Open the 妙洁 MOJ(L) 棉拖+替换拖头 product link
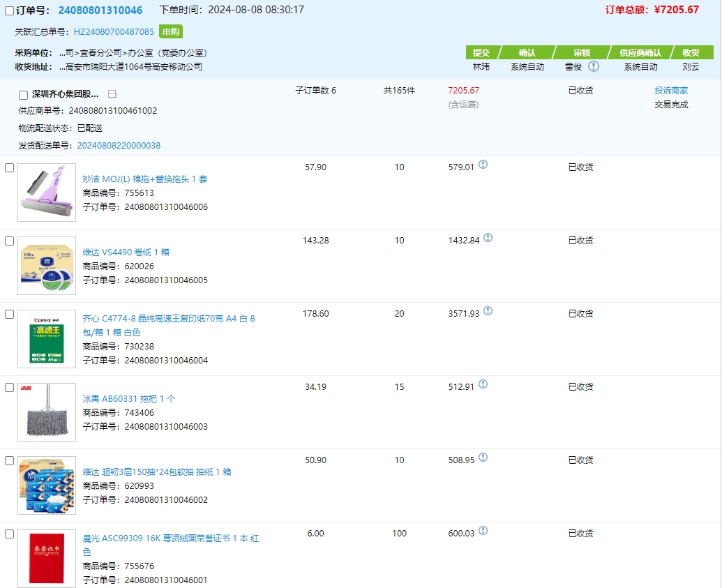 click(145, 179)
